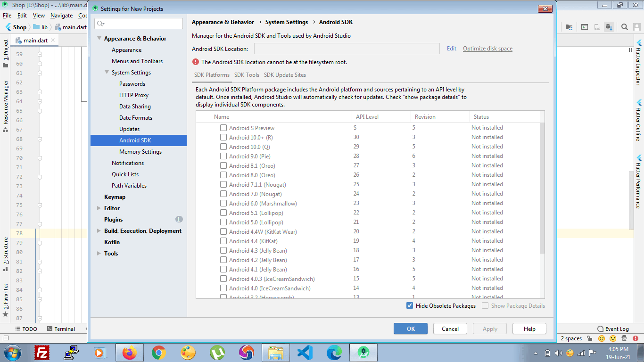Open the TODO tool window
The image size is (644, 362).
26,329
